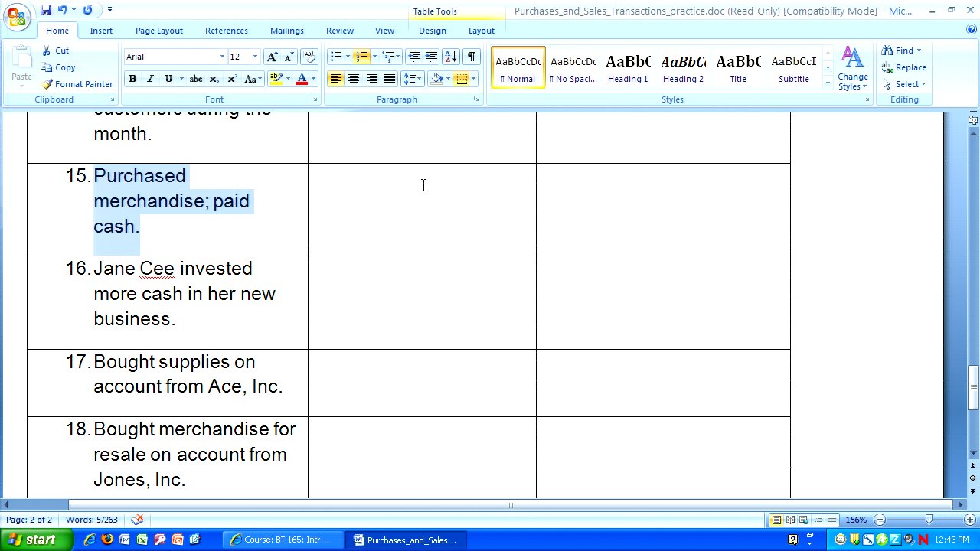Apply subscript formatting

pyautogui.click(x=214, y=79)
